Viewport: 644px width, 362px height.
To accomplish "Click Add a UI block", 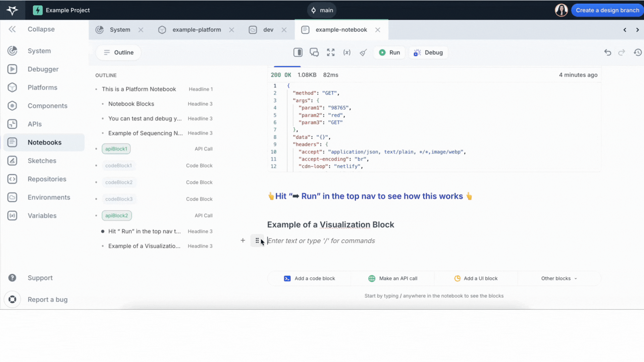I will (x=476, y=279).
